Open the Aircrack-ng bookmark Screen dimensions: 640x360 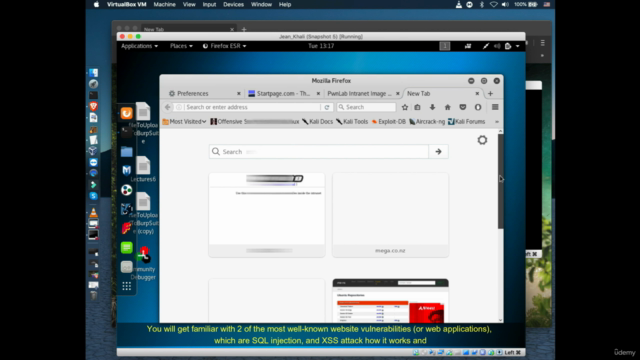(x=427, y=122)
